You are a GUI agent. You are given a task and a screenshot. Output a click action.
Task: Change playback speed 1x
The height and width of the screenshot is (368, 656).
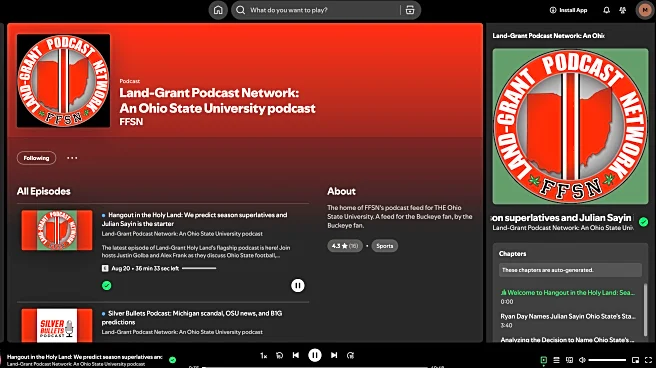pos(264,355)
